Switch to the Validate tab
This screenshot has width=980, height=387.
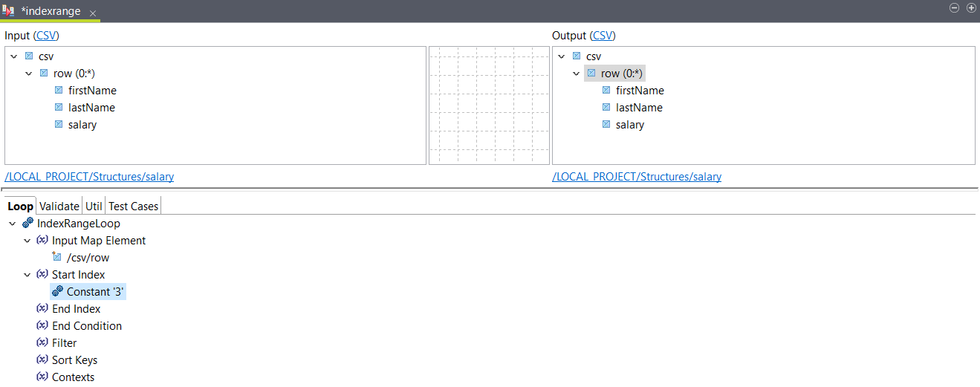point(59,206)
